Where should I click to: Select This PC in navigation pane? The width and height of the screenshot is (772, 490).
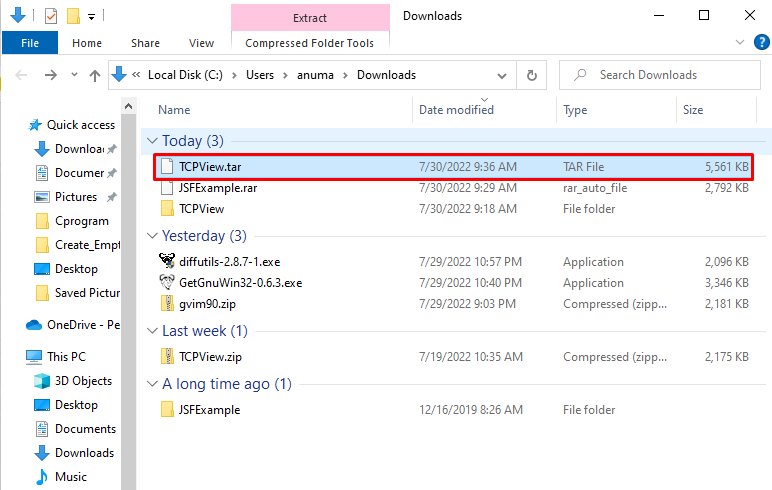click(66, 357)
